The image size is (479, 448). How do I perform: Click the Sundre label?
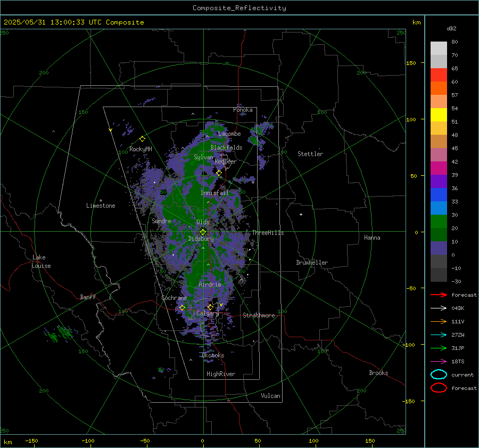(x=161, y=221)
